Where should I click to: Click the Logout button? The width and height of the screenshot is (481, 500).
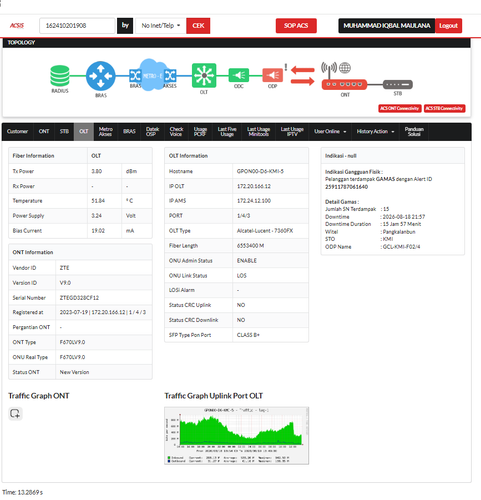pos(448,26)
